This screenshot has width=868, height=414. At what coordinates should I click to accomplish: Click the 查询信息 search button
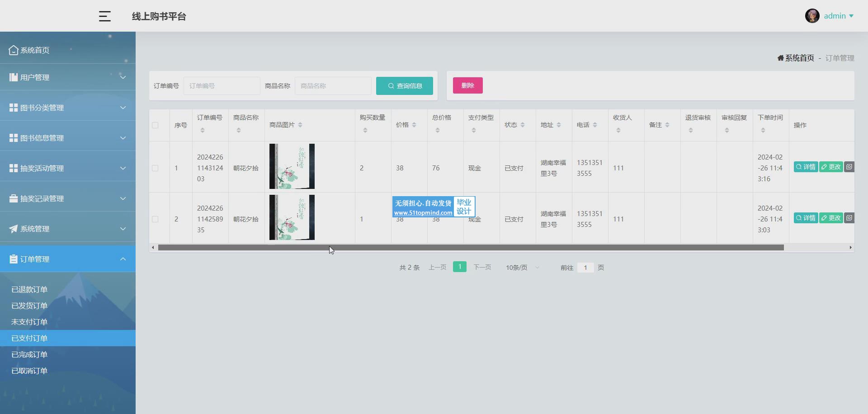coord(405,86)
